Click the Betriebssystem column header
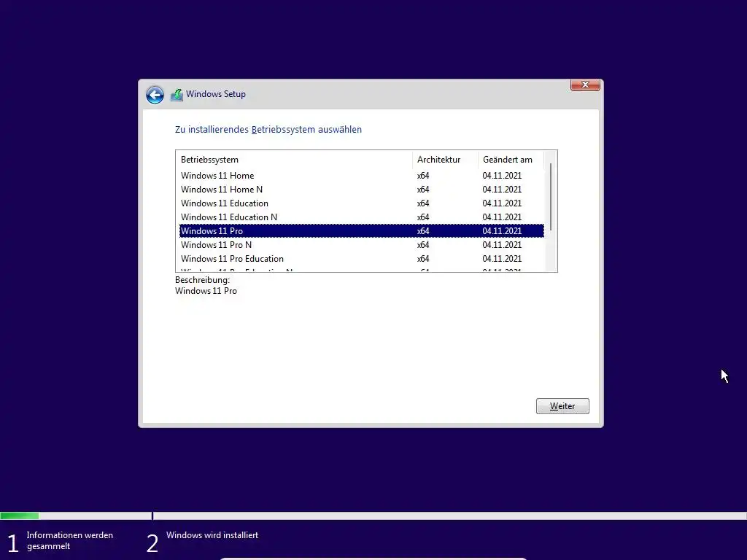This screenshot has width=747, height=560. (294, 160)
